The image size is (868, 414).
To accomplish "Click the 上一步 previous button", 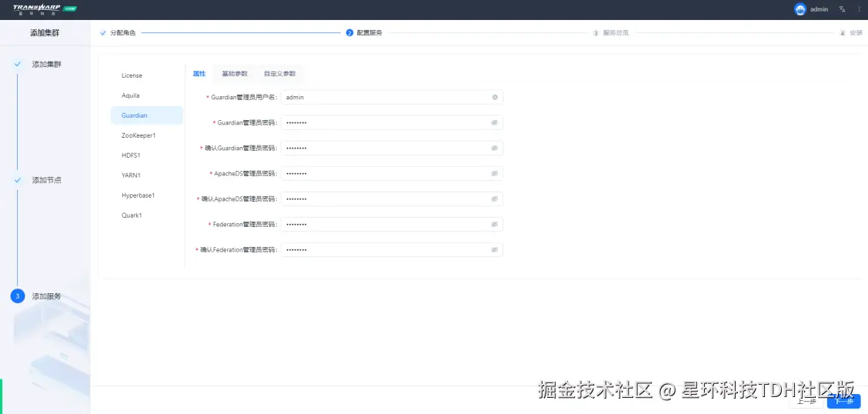I will (x=806, y=401).
